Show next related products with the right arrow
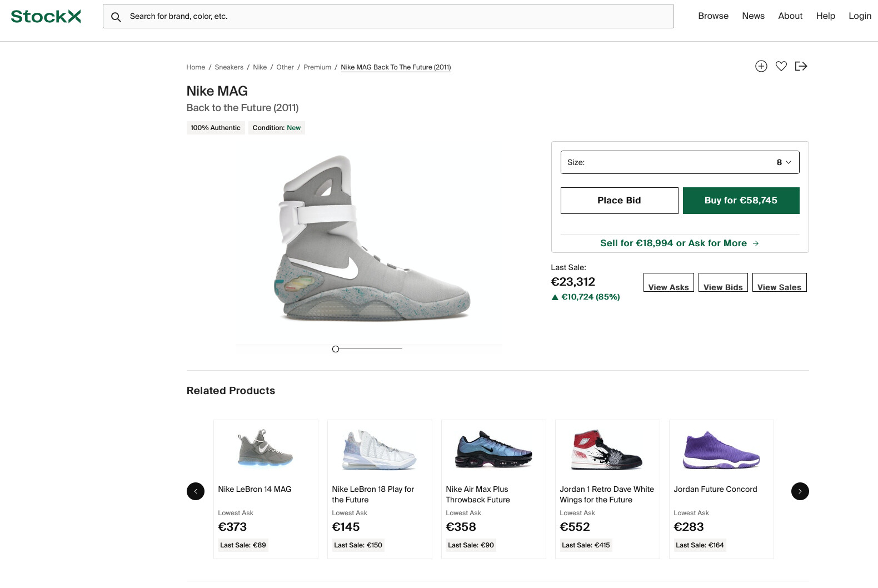The height and width of the screenshot is (588, 878). 800,491
